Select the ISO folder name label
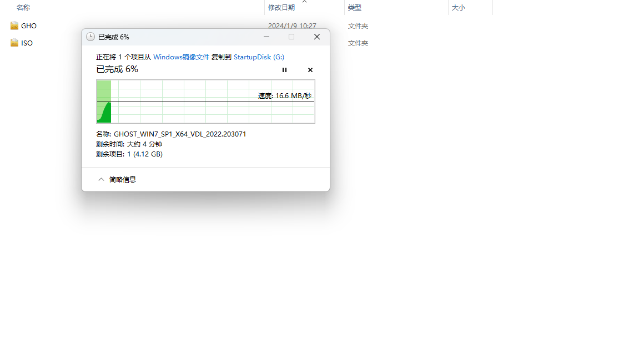The image size is (634, 364). (x=27, y=43)
